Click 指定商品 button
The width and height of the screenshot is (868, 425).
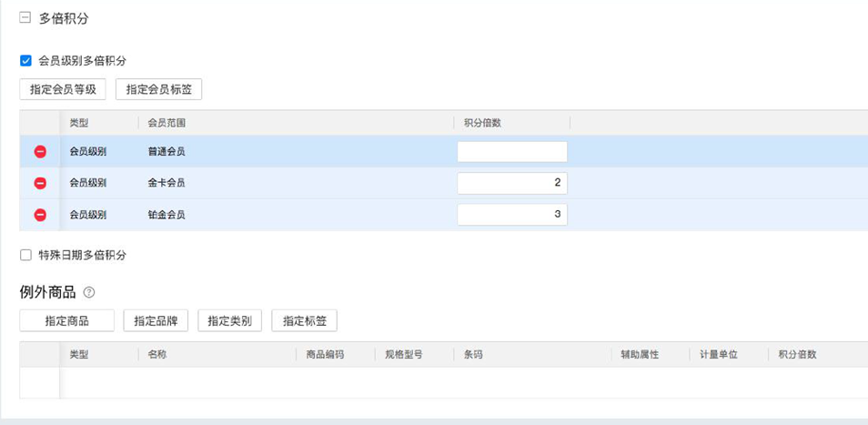click(66, 320)
